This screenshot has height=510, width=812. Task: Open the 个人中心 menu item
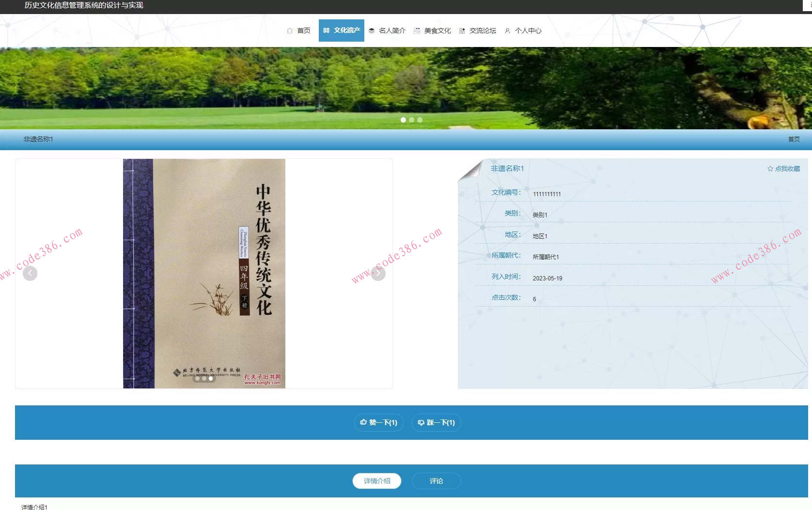coord(529,30)
